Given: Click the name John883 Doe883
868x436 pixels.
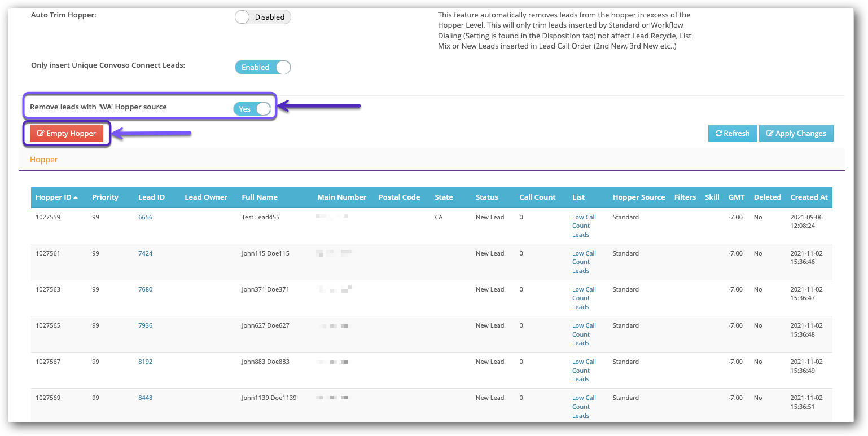Looking at the screenshot, I should 265,362.
